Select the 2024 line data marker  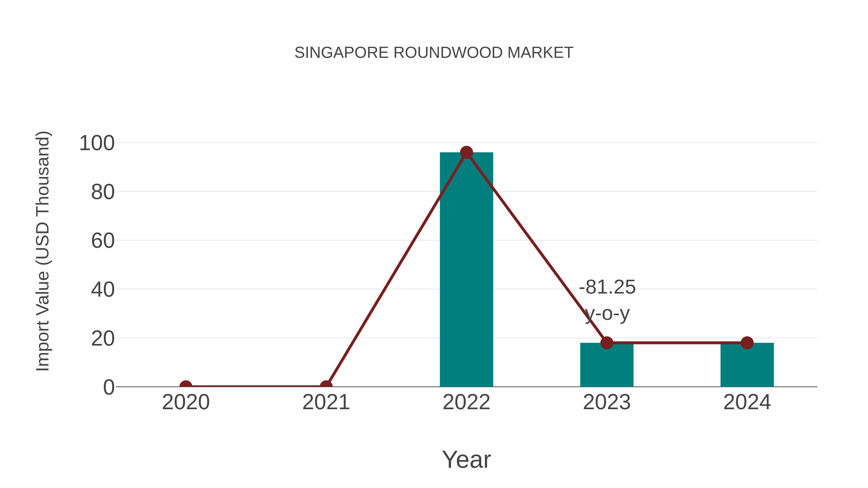(x=747, y=343)
